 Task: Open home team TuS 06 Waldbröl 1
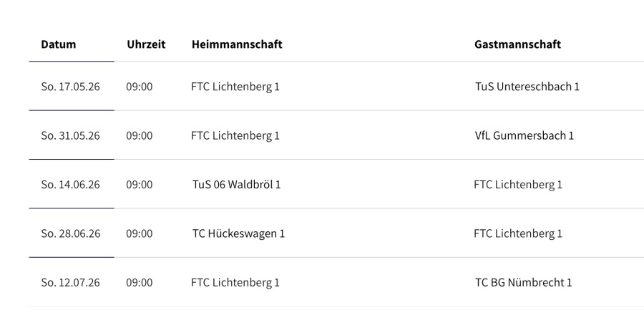pos(237,185)
